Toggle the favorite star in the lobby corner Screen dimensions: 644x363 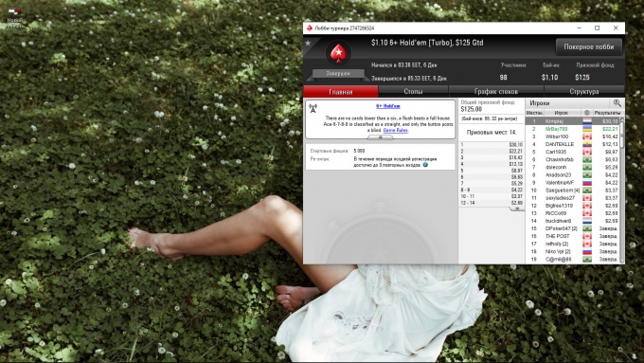pyautogui.click(x=308, y=43)
